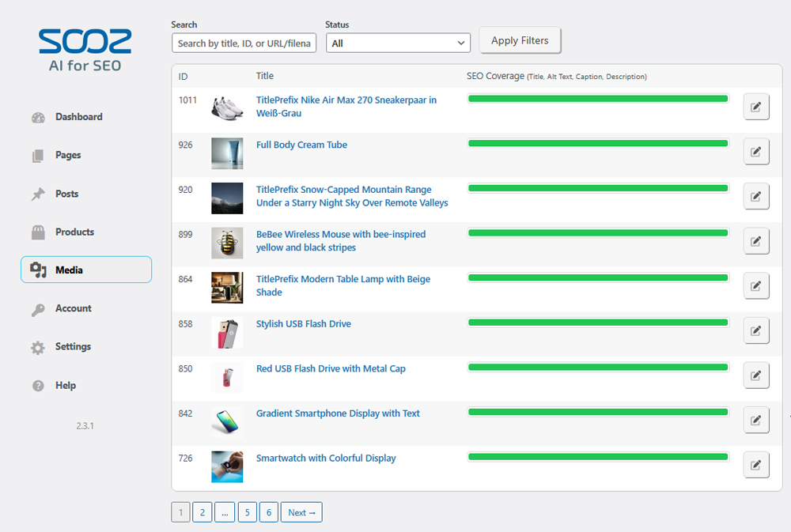Click the Dashboard gauge icon in sidebar
This screenshot has height=532, width=791.
(x=38, y=118)
